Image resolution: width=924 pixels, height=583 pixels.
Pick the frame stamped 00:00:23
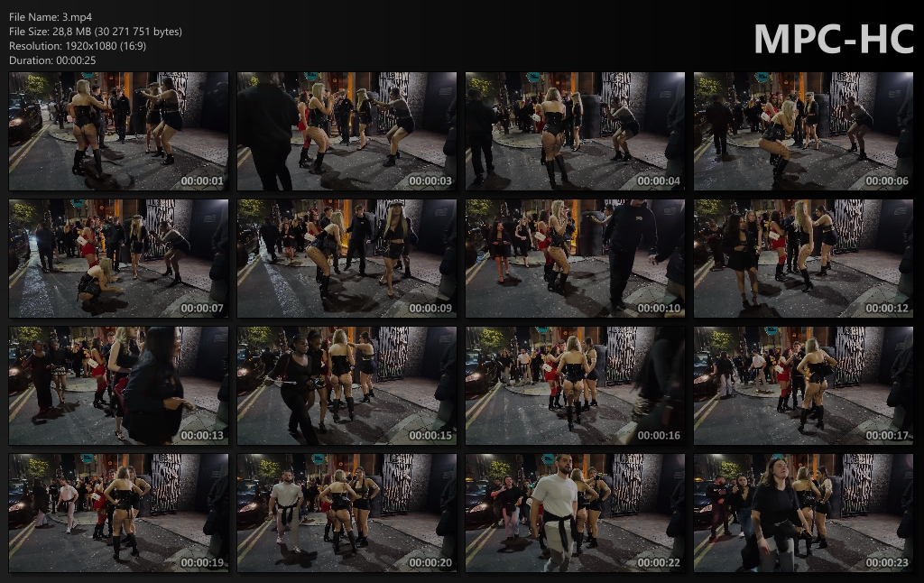803,513
